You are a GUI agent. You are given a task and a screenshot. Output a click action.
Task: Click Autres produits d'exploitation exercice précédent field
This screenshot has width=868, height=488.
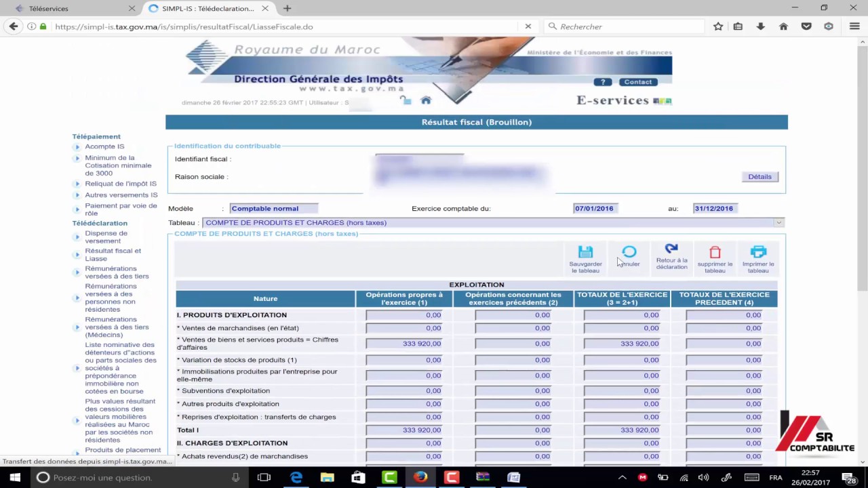pos(724,404)
